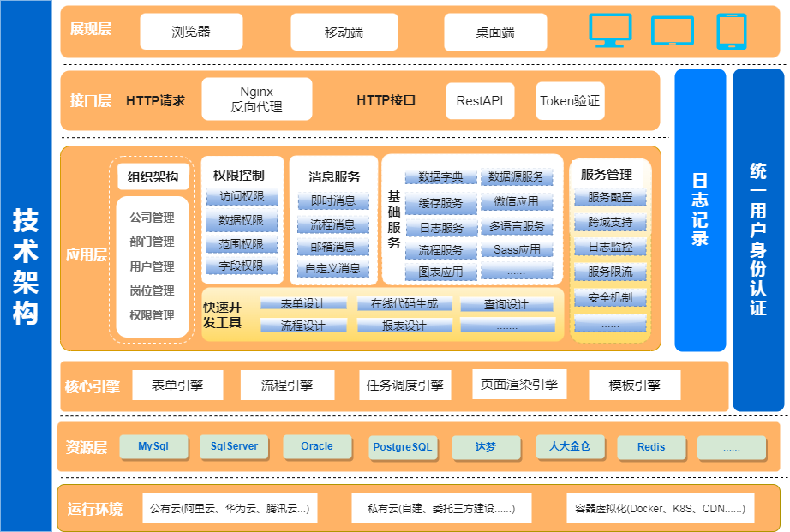Viewport: 790px width, 532px height.
Task: Click the 容器虚拟化 (Docker、K8S、CDN) box
Action: [x=660, y=508]
